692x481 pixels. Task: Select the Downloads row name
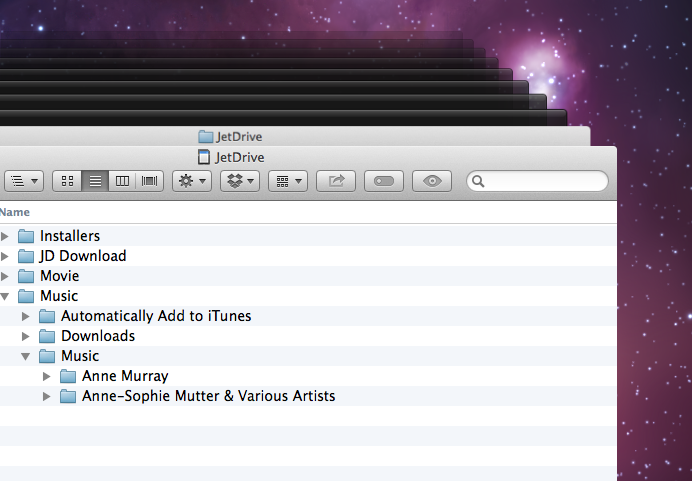coord(98,336)
